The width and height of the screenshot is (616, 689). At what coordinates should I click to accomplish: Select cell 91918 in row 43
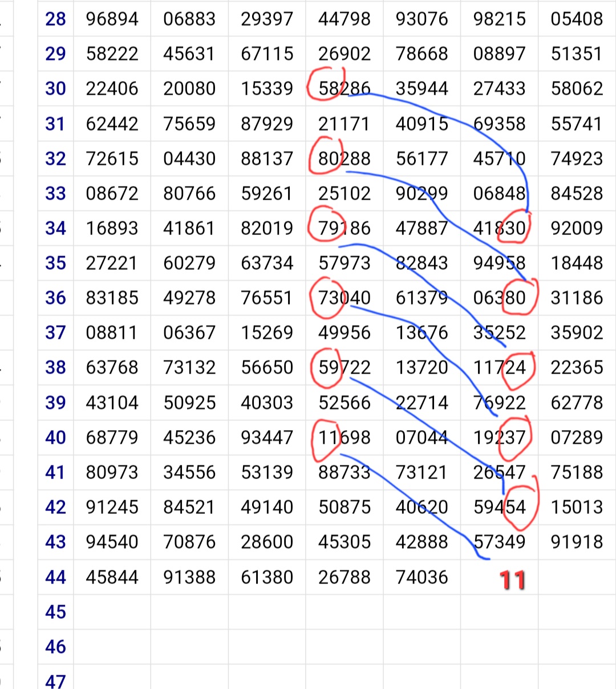tap(577, 542)
